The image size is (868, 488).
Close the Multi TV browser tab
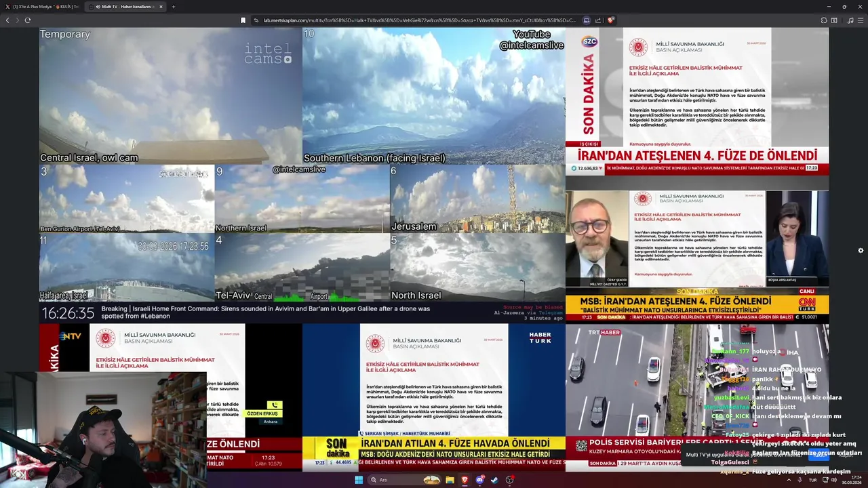pyautogui.click(x=161, y=7)
